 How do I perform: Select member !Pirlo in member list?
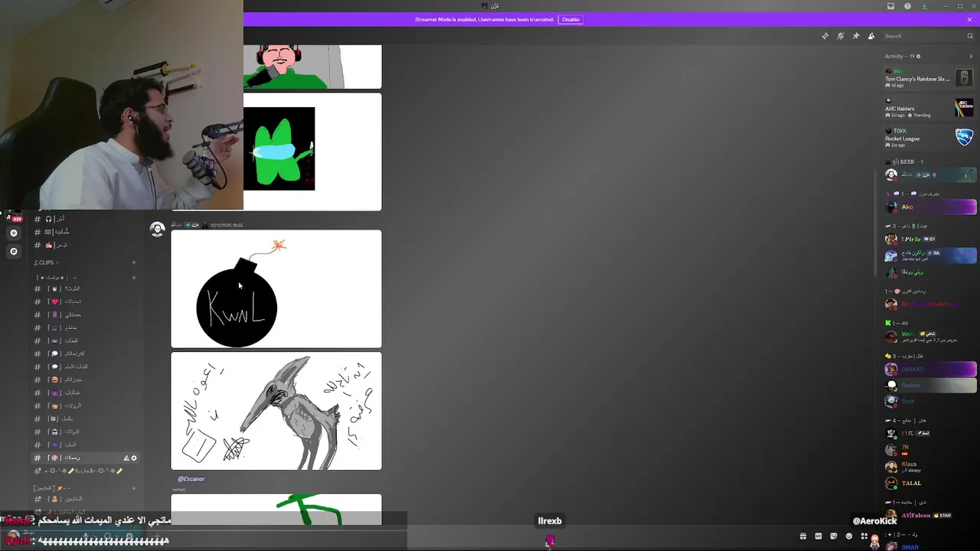(930, 240)
